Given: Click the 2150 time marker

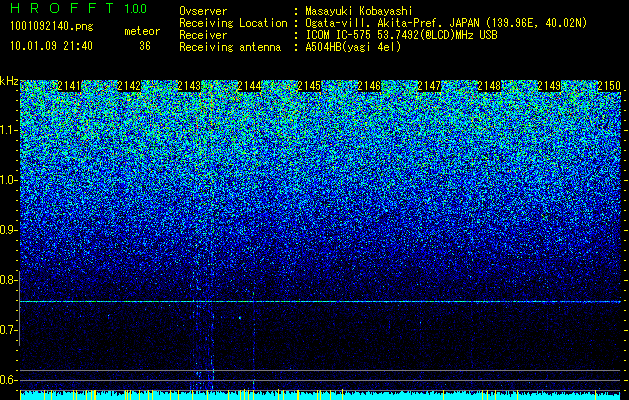Looking at the screenshot, I should pos(609,86).
